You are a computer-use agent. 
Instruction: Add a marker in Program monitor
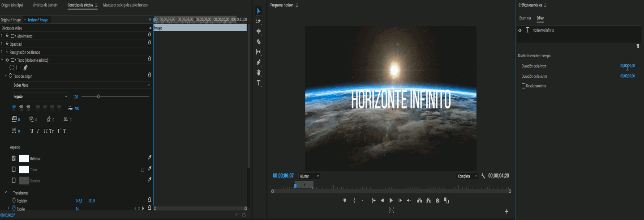click(x=344, y=201)
